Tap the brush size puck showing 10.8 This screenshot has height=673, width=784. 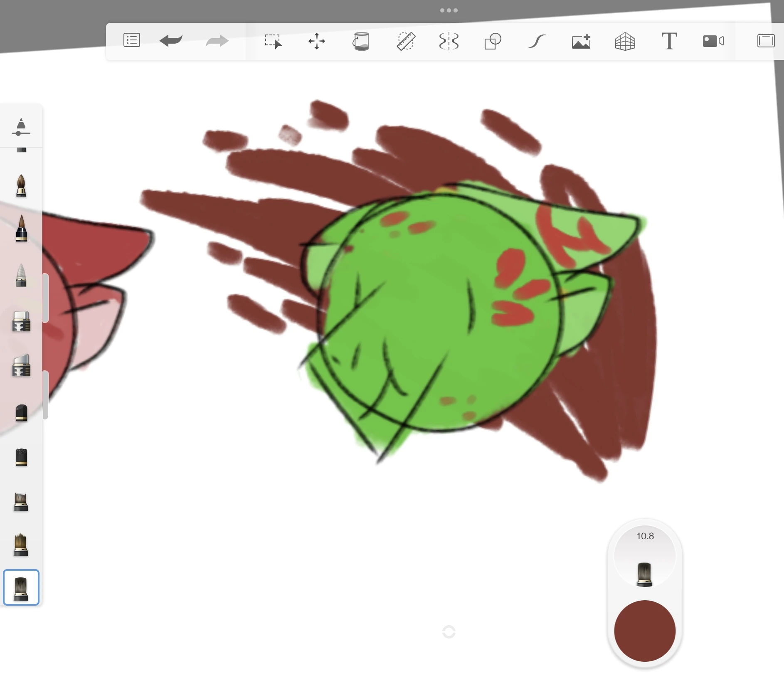(645, 556)
